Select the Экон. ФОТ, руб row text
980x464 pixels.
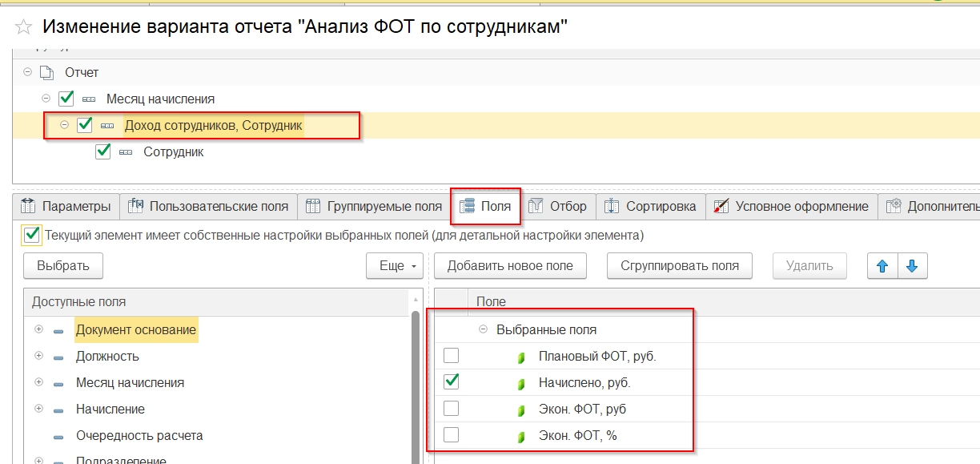tap(582, 410)
